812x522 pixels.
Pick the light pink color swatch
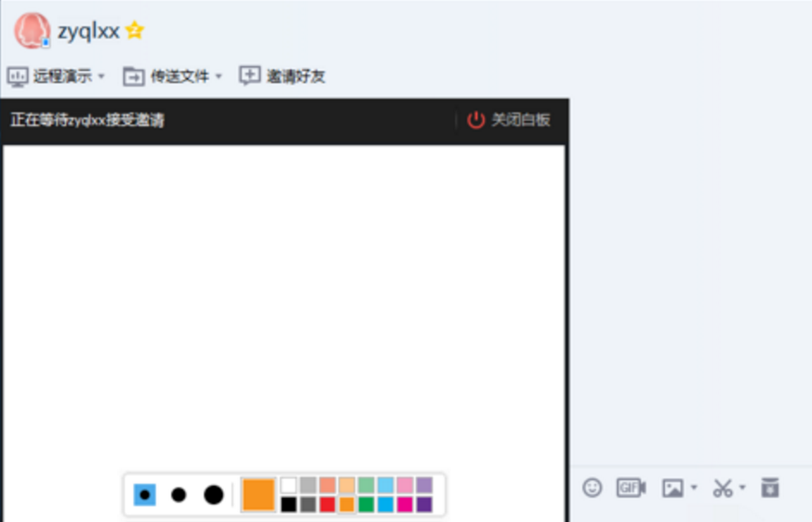[x=405, y=485]
